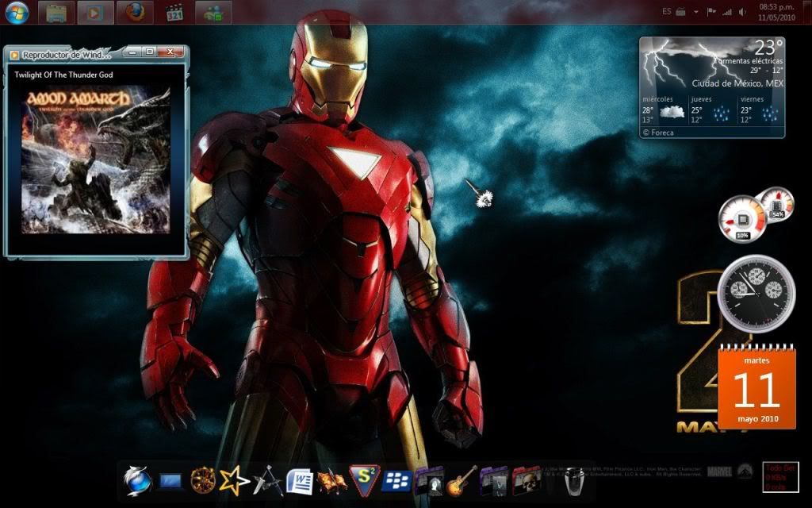812x508 pixels.
Task: Click the red network speed meter gadget
Action: point(780,477)
